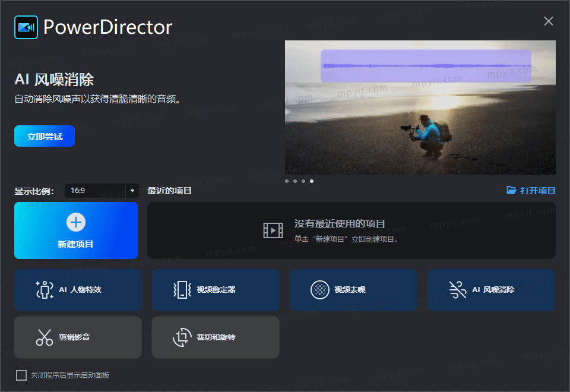Click the 立即尝试 button
570x392 pixels.
coord(45,136)
